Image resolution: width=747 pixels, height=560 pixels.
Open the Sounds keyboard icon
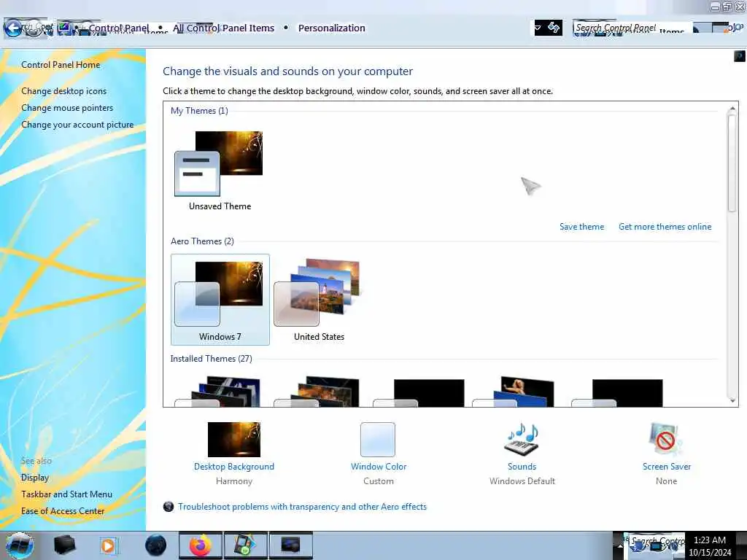[x=522, y=439]
